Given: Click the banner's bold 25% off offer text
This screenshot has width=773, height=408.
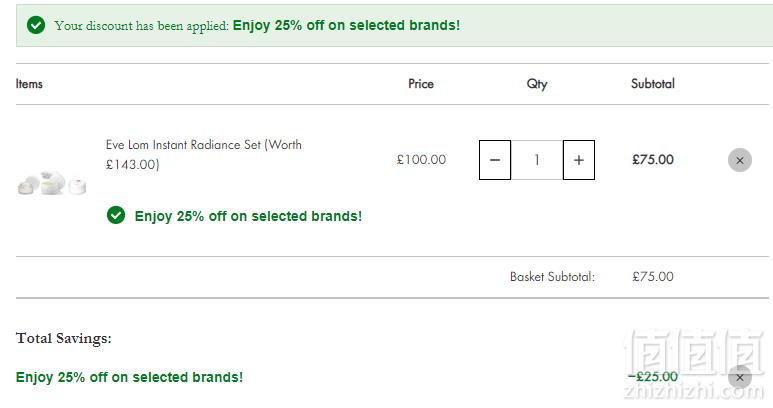Looking at the screenshot, I should pos(346,25).
